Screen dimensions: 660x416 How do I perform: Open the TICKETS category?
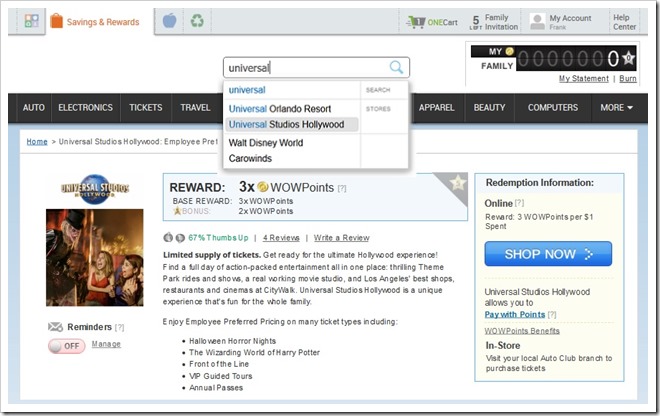(x=146, y=108)
